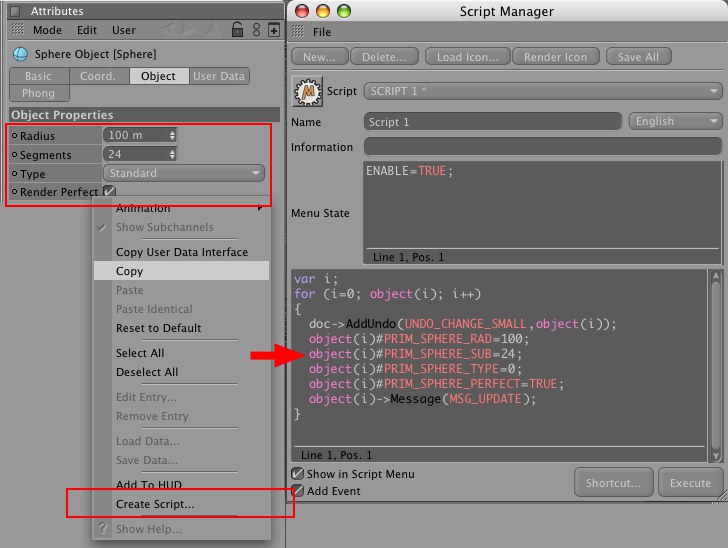
Task: Click the two-circles mode icon beside the lock
Action: 256,30
